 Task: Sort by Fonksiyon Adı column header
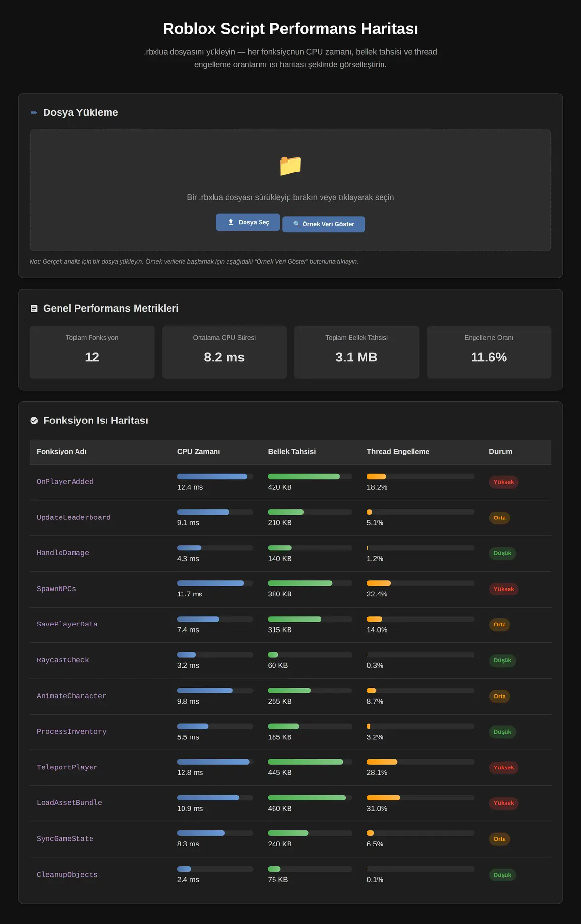coord(61,452)
